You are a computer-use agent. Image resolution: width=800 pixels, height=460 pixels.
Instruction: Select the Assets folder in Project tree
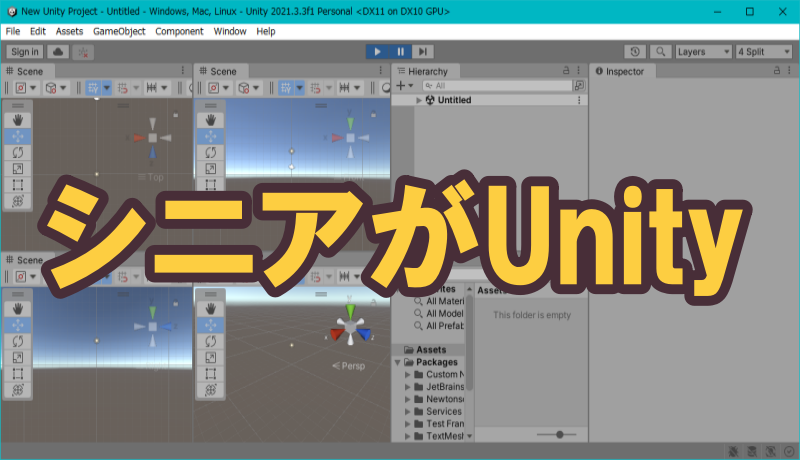click(x=431, y=350)
